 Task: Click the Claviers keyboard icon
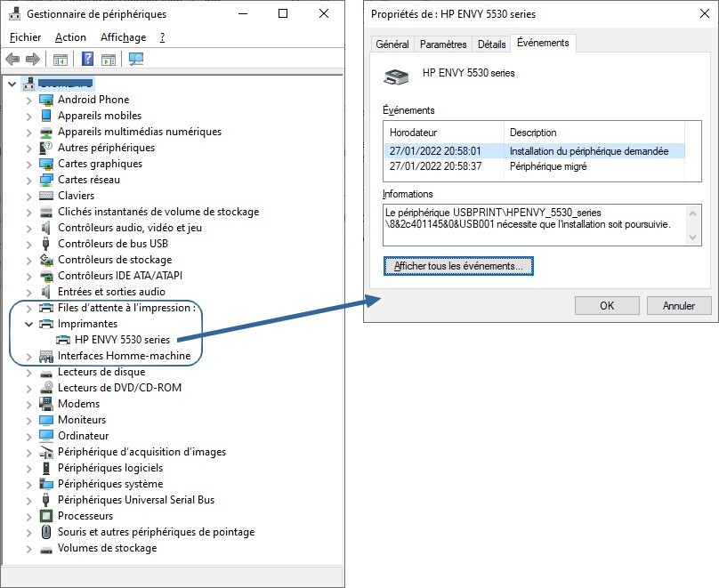tap(46, 196)
